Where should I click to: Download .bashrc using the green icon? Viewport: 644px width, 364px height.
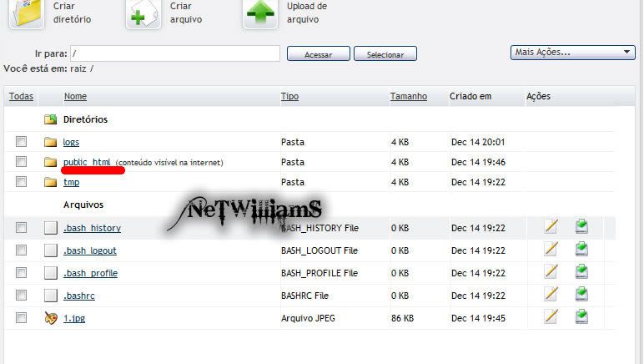tap(581, 294)
